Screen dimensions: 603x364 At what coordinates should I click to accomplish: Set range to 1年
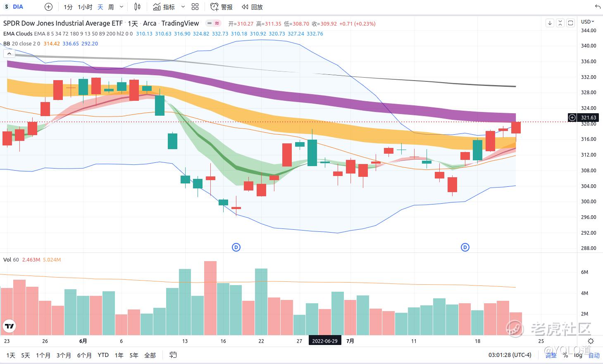pos(119,355)
